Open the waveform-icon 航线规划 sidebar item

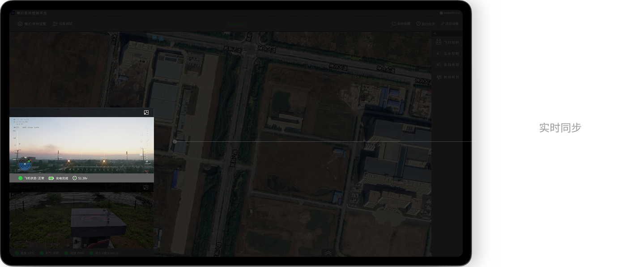coord(448,77)
